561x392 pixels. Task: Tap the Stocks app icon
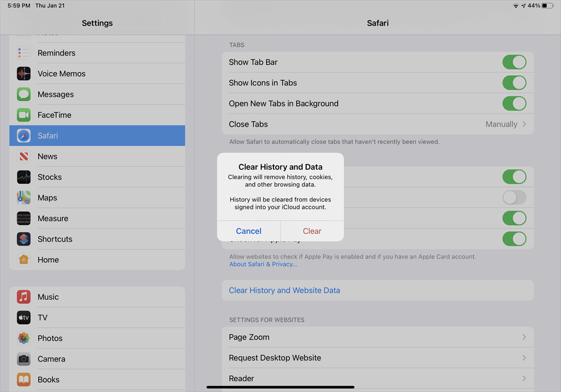[24, 177]
